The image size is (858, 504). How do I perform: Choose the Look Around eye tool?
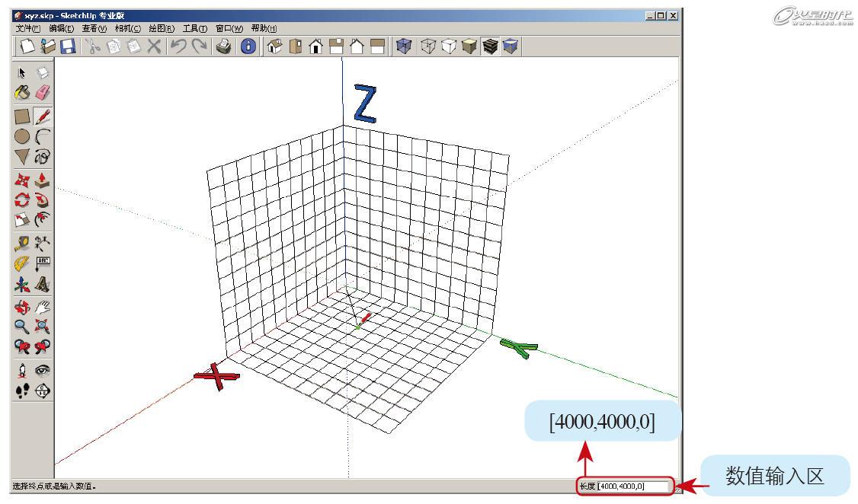(x=43, y=370)
